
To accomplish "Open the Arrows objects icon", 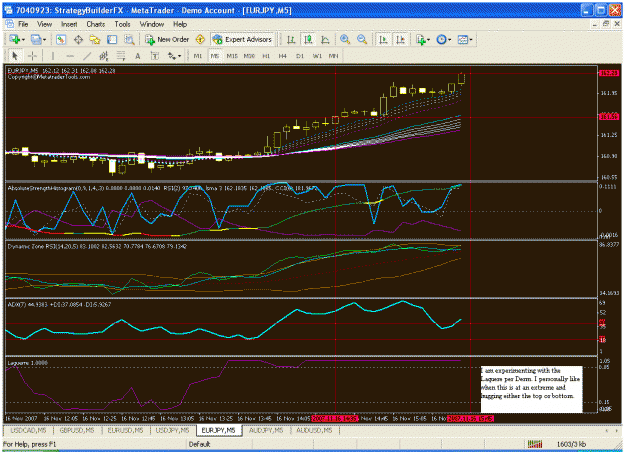I will [x=171, y=56].
